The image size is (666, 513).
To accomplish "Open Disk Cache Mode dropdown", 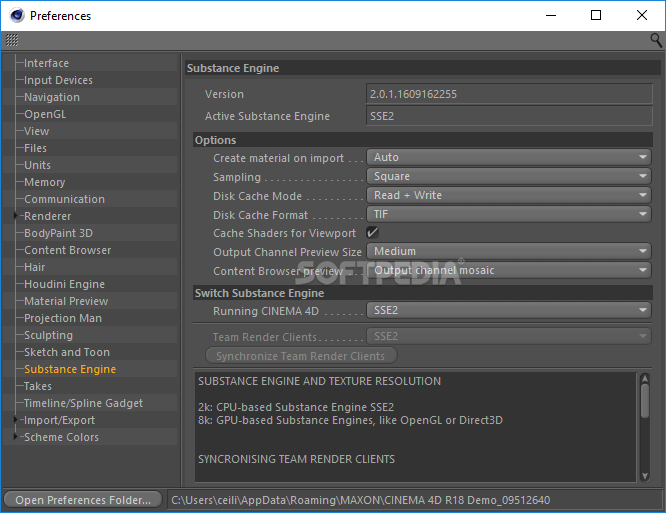I will pos(509,195).
